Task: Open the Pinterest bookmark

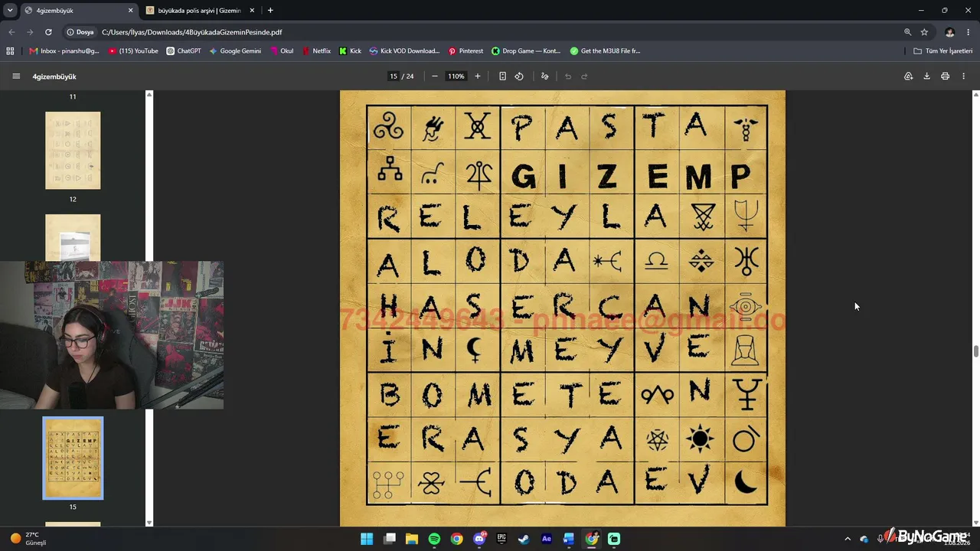Action: [465, 51]
